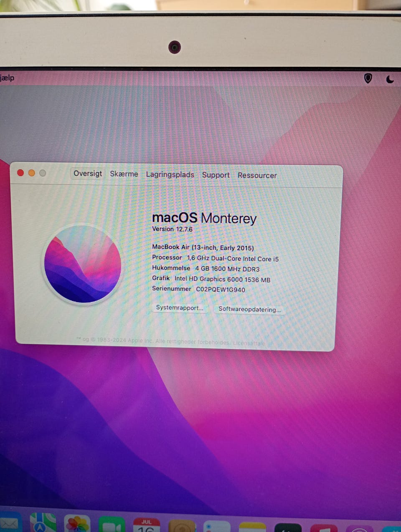Viewport: 401px width, 532px height.
Task: Click the macOS Monterey logo image
Action: click(x=83, y=264)
